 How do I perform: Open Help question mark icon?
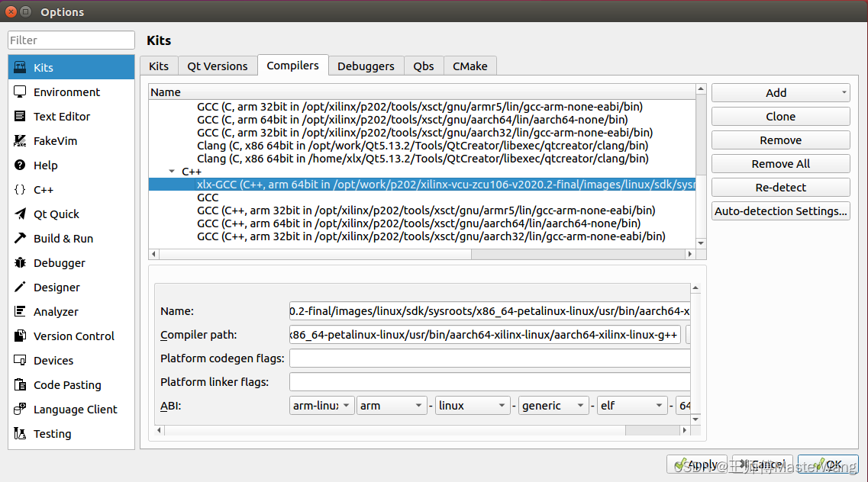[20, 165]
